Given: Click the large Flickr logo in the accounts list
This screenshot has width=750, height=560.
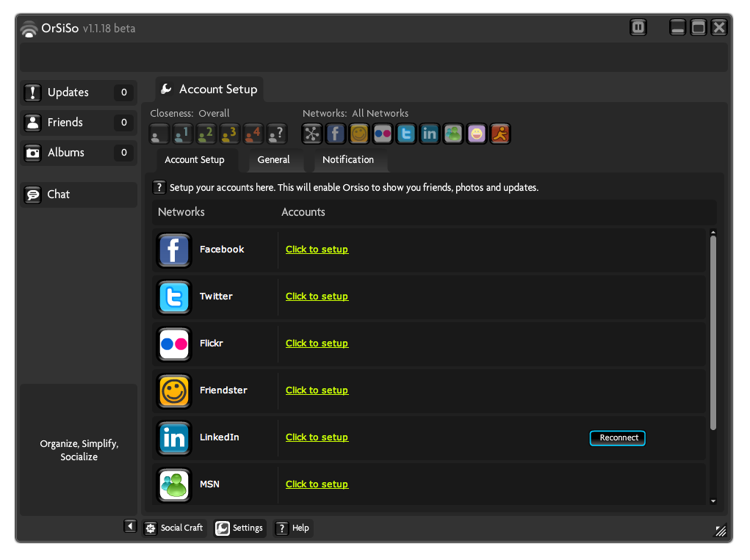Looking at the screenshot, I should point(174,343).
